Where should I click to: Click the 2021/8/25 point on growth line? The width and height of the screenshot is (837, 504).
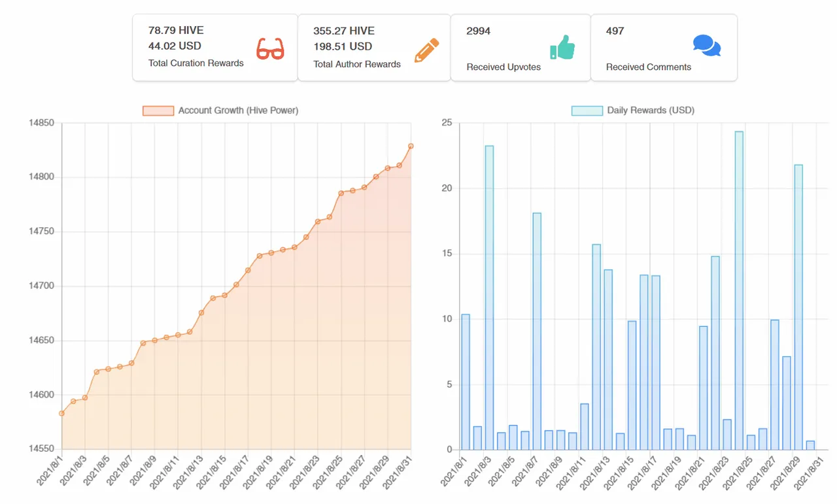point(341,193)
